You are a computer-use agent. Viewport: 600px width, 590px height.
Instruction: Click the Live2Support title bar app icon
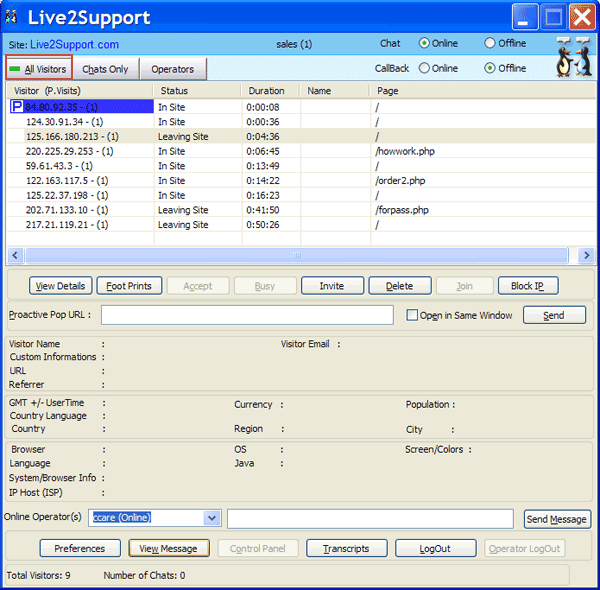pos(11,17)
